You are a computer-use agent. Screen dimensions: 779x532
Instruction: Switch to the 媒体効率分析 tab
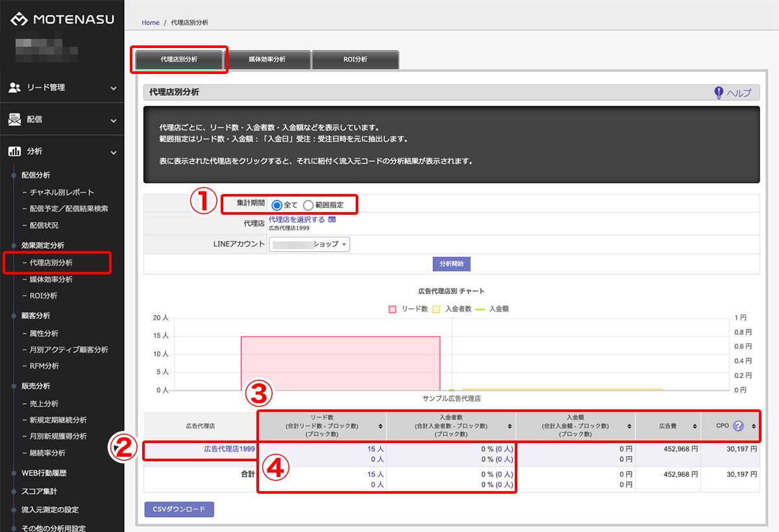coord(267,60)
